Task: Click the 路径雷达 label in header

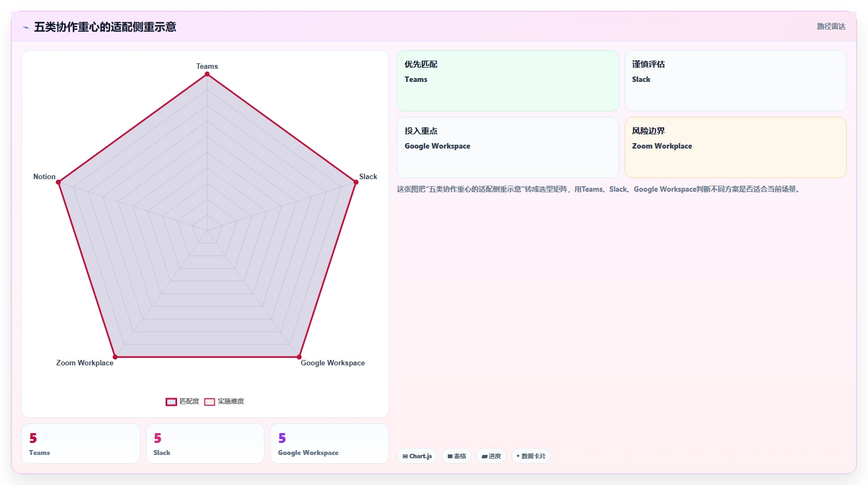Action: [831, 26]
